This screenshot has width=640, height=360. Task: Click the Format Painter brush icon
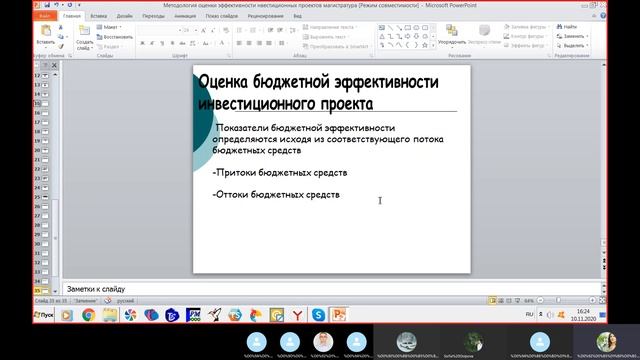61,46
